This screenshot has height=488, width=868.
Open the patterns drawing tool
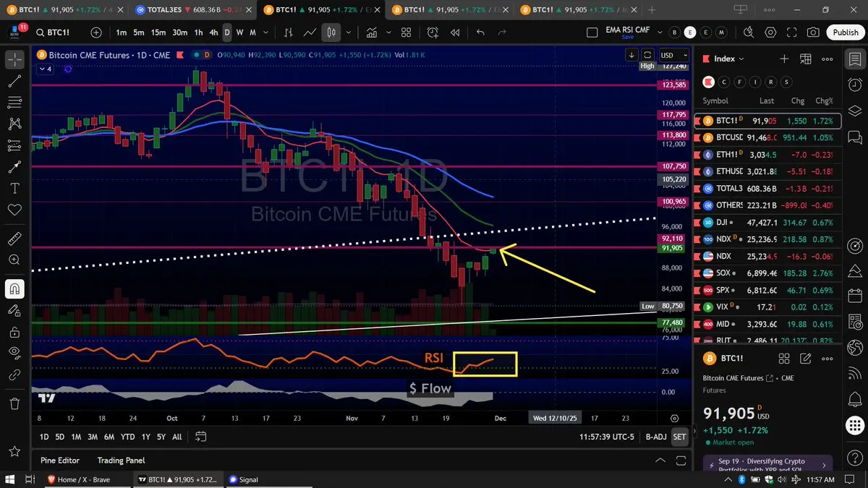click(14, 124)
